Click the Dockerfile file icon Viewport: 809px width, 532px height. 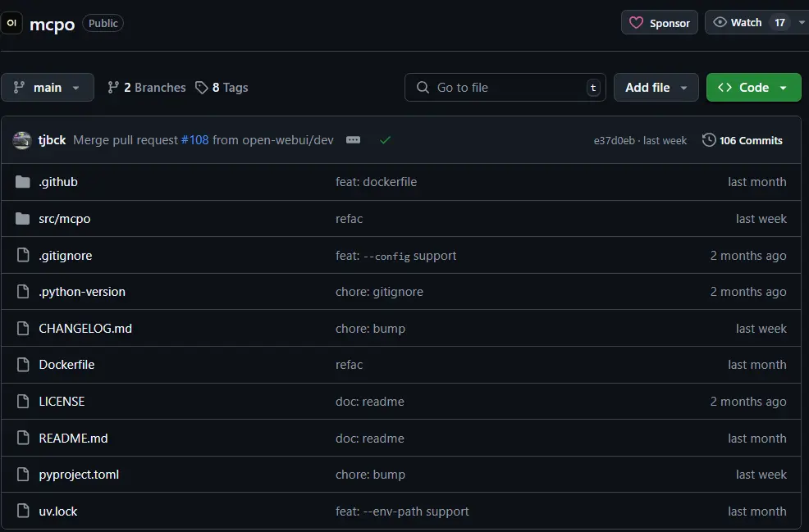[x=23, y=365]
